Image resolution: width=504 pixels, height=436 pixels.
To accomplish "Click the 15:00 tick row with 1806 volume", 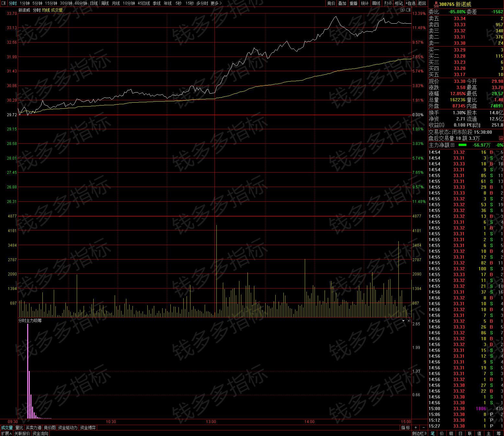I will tap(466, 409).
